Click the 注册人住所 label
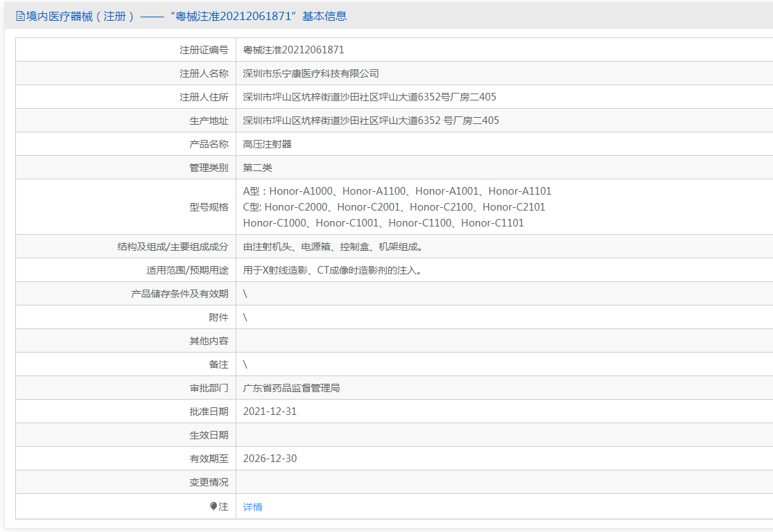Screen dimensions: 773x532 tap(204, 97)
